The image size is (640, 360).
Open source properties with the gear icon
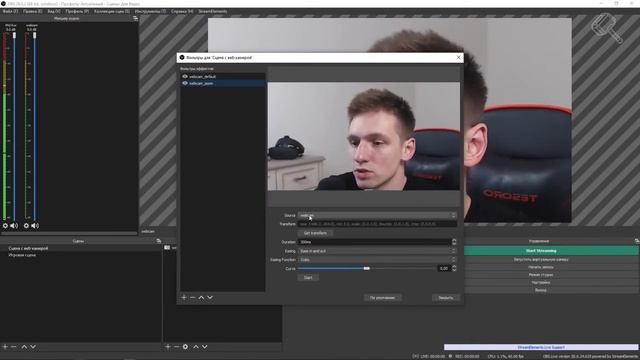point(185,347)
